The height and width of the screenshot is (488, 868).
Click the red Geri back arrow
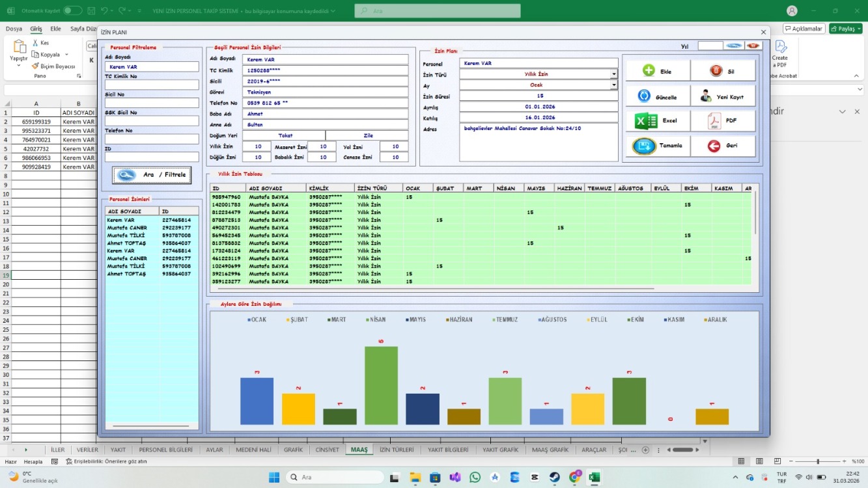(x=714, y=146)
